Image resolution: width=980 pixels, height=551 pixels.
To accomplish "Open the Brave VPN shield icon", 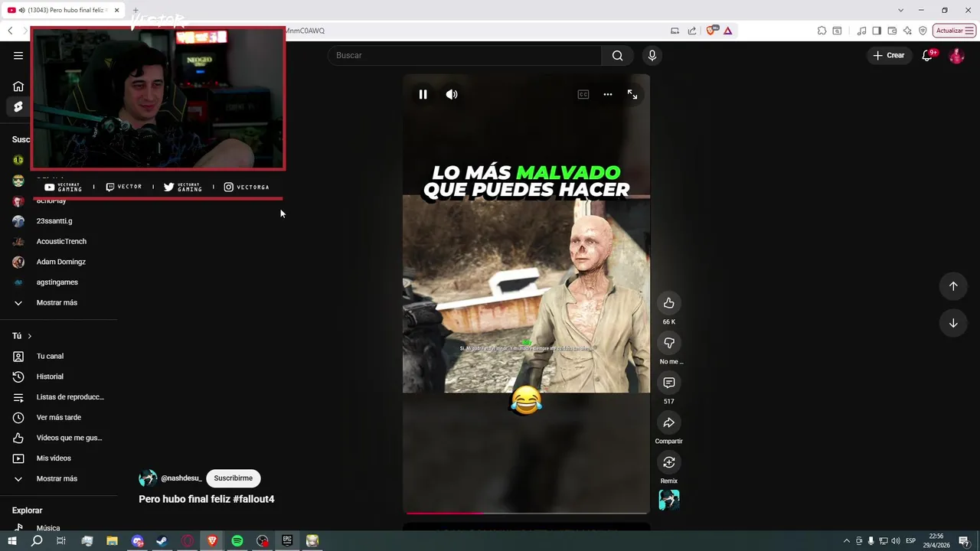I will point(923,31).
